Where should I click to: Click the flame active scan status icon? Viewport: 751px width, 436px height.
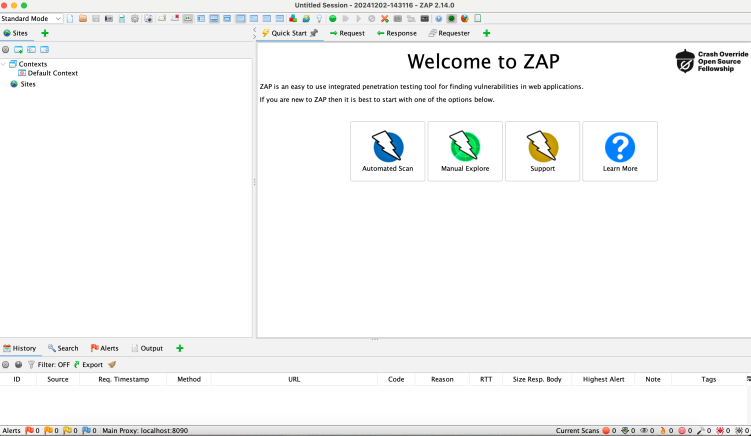click(663, 431)
